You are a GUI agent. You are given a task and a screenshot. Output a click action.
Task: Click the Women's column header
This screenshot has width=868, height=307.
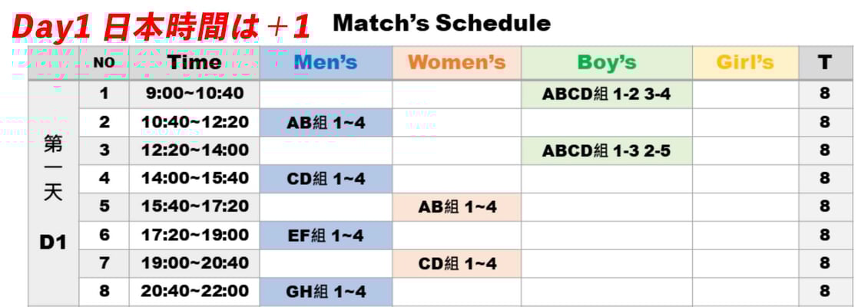456,63
